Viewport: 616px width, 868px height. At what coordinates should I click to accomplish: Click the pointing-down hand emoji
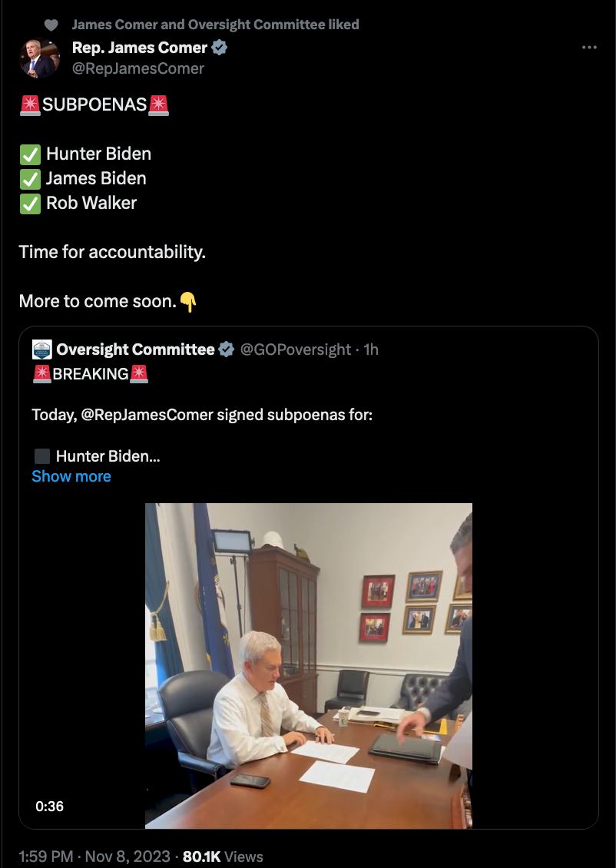coord(188,302)
